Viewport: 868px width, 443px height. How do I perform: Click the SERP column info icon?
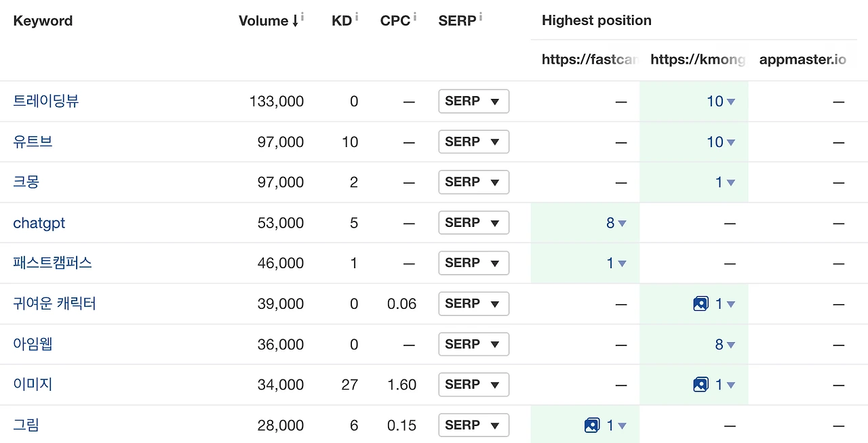click(481, 16)
